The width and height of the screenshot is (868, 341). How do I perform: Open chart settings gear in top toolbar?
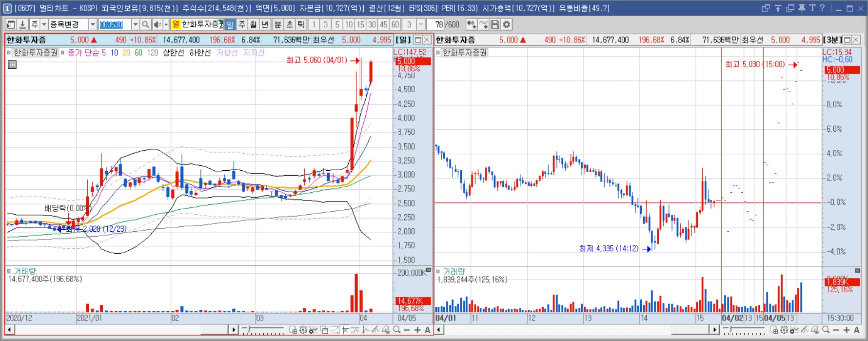click(x=507, y=24)
